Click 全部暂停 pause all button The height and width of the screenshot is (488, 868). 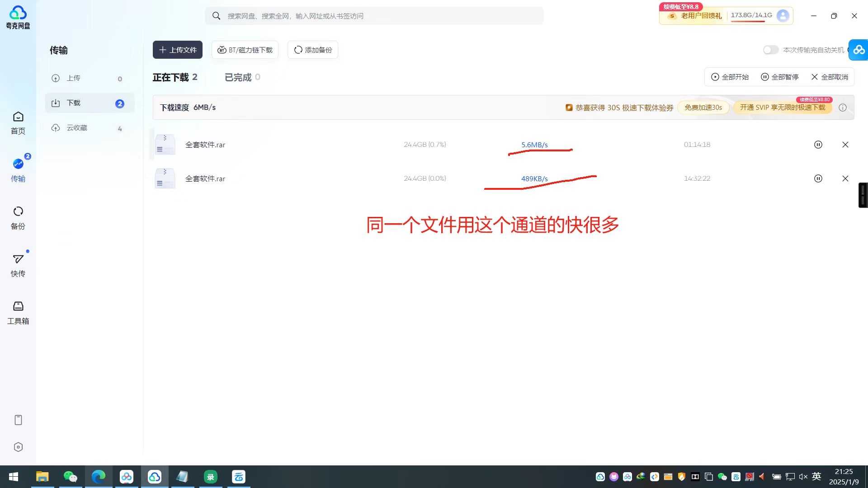coord(780,77)
